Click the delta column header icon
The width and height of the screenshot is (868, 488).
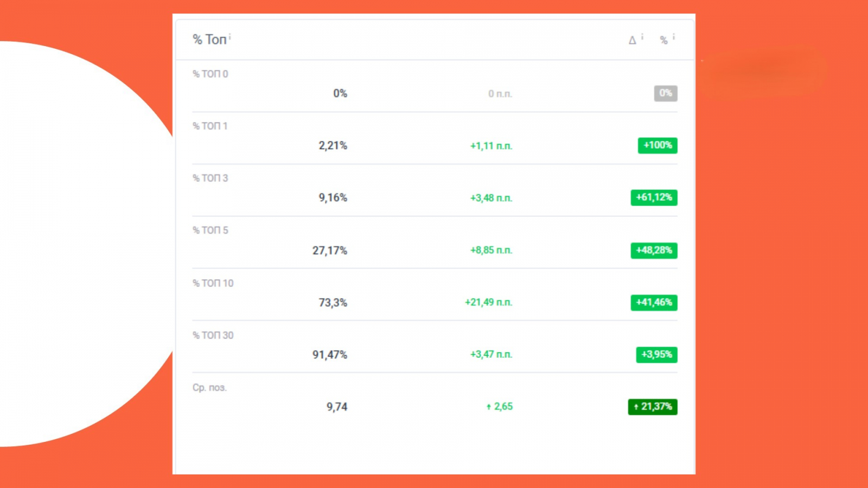[x=632, y=40]
